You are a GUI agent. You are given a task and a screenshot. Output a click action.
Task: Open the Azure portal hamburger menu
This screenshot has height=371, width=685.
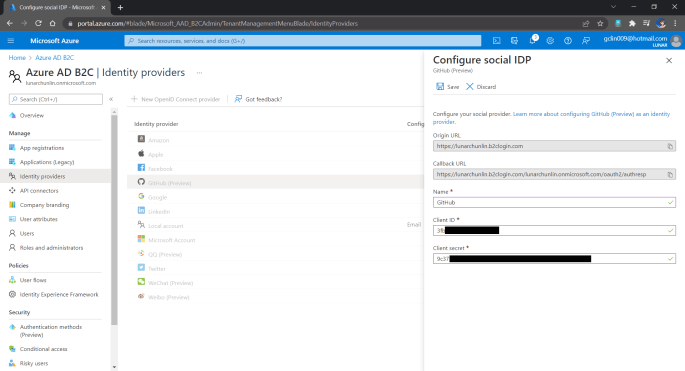point(11,41)
